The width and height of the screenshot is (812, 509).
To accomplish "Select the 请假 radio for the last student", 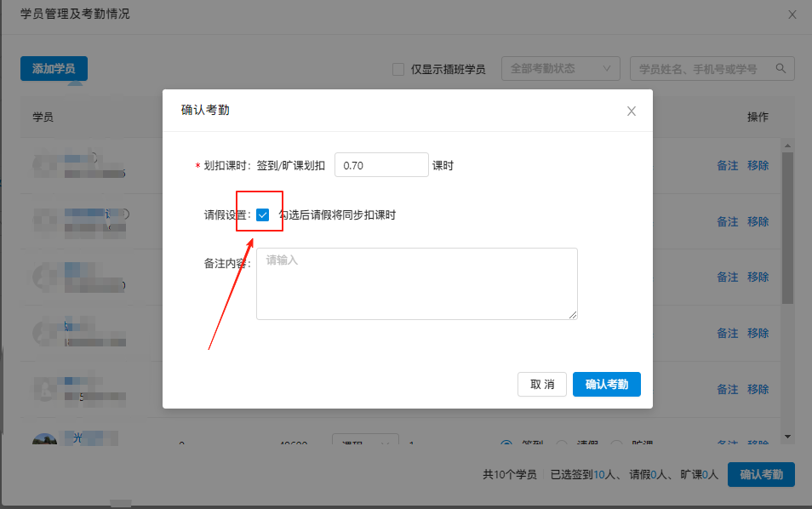I will [x=561, y=442].
